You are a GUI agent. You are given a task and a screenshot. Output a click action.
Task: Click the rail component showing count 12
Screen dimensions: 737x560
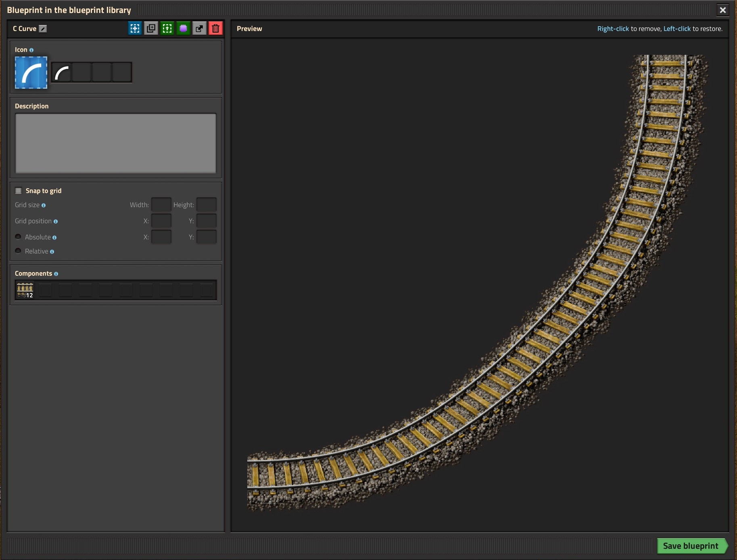[x=25, y=290]
